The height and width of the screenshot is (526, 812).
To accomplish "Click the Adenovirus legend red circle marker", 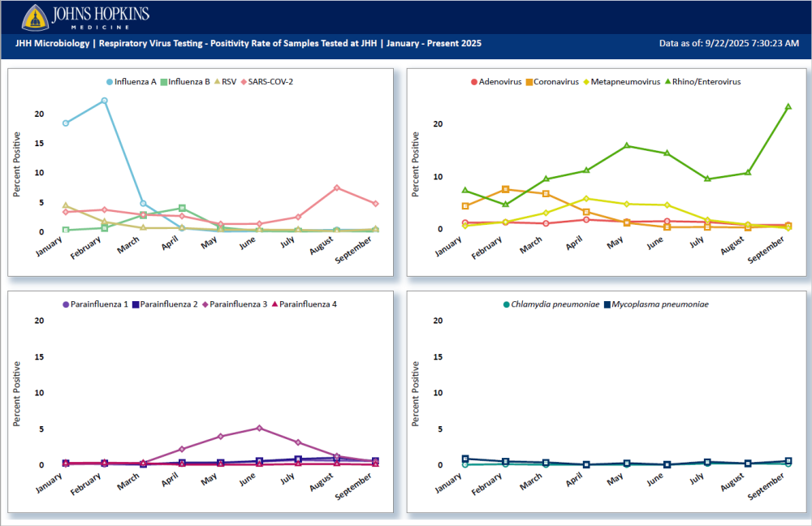I will click(474, 82).
